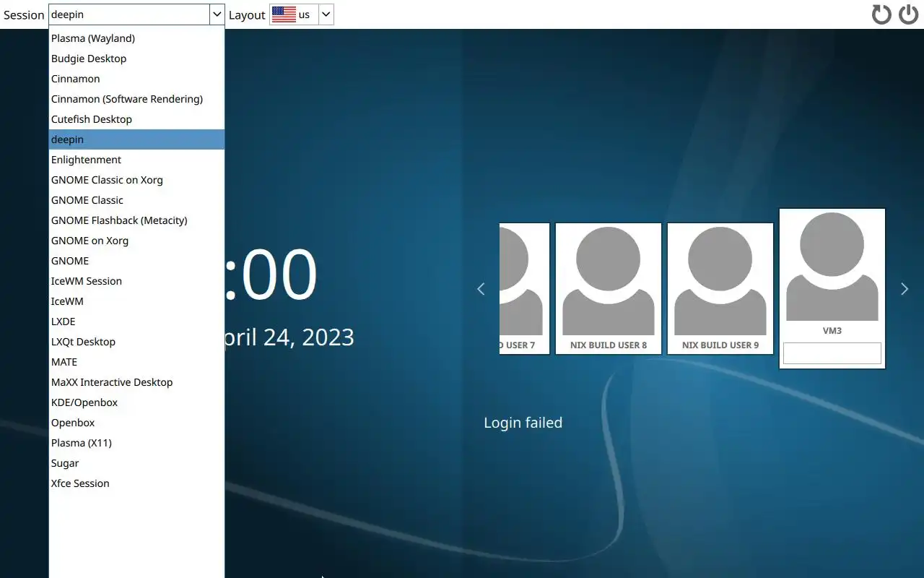Image resolution: width=924 pixels, height=578 pixels.
Task: Click the shutdown power icon
Action: pyautogui.click(x=909, y=14)
